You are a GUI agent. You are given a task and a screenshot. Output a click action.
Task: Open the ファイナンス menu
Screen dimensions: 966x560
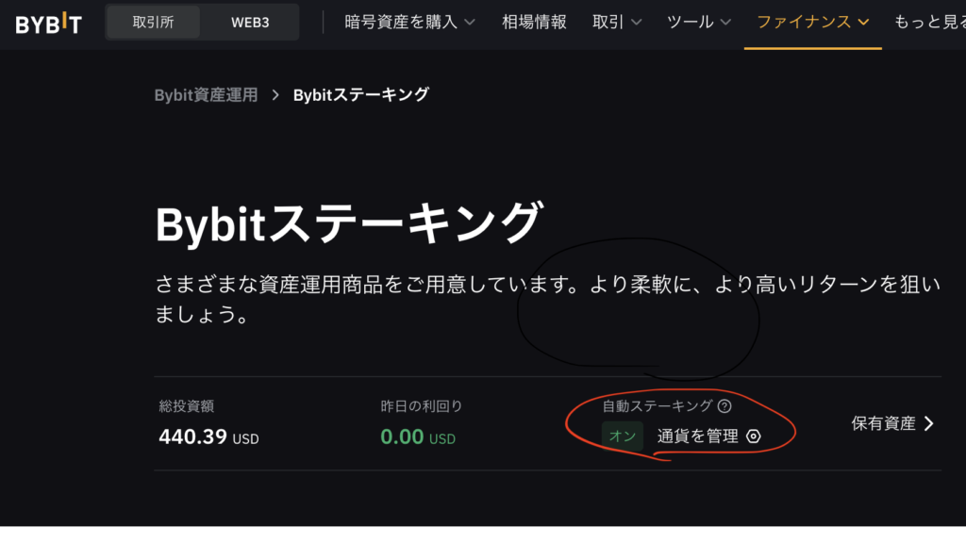[812, 22]
